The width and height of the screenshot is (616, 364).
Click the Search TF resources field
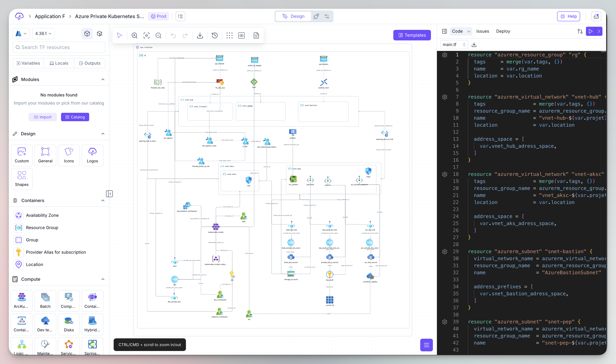click(59, 47)
